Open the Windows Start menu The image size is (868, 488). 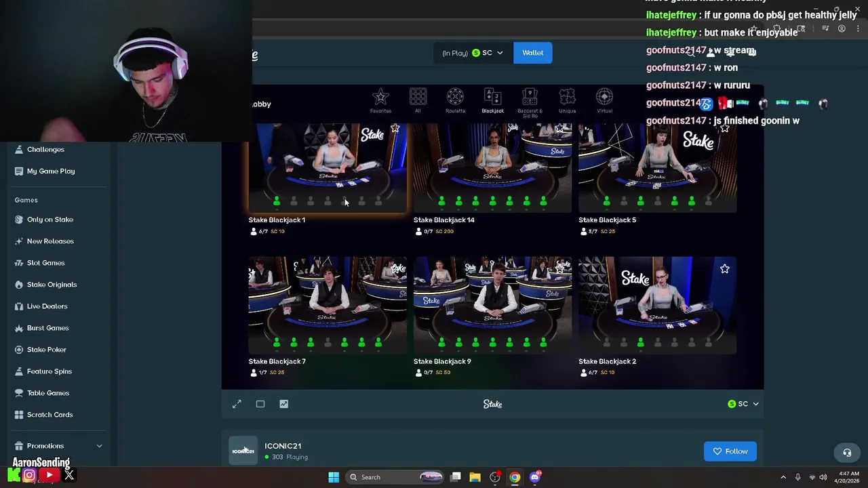(334, 477)
